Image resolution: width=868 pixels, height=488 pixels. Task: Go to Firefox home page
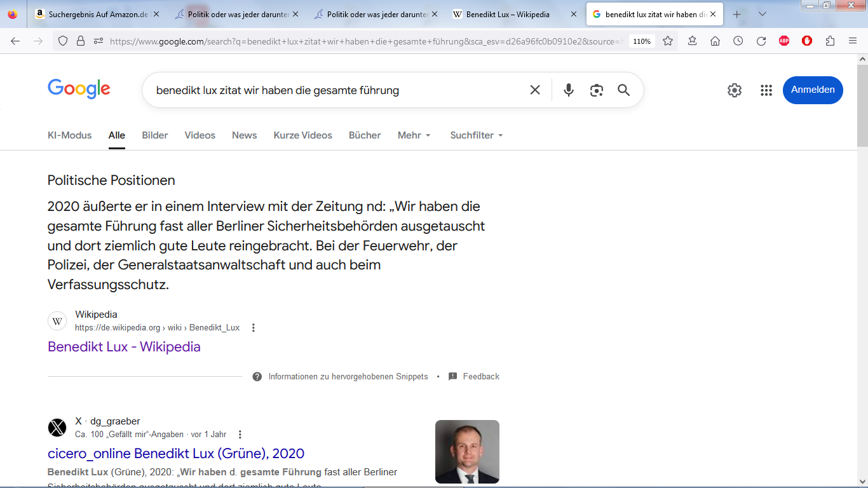coord(715,41)
